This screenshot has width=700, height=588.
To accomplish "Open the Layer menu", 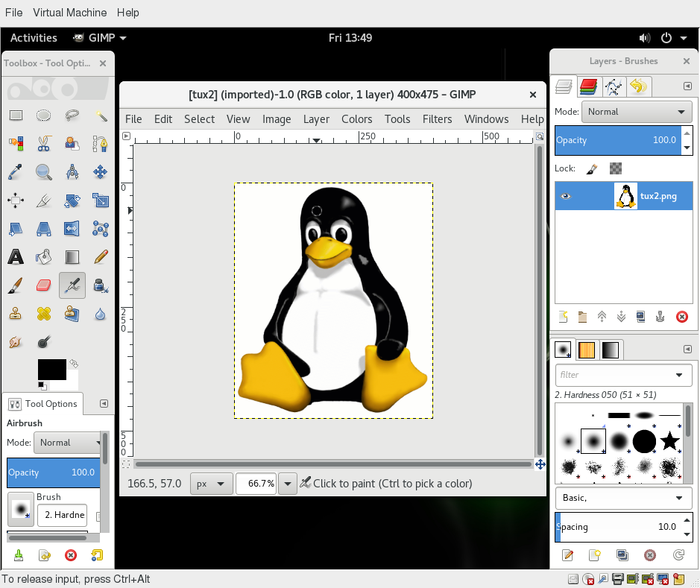I will pos(316,119).
